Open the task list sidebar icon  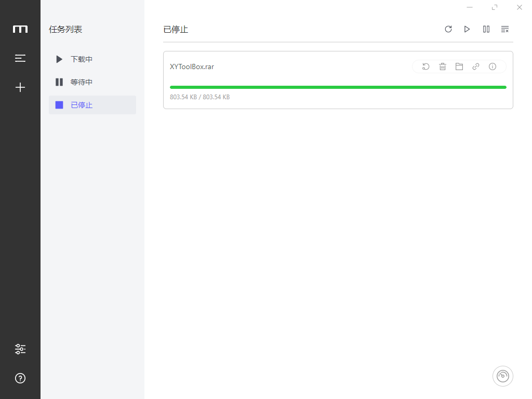(20, 58)
